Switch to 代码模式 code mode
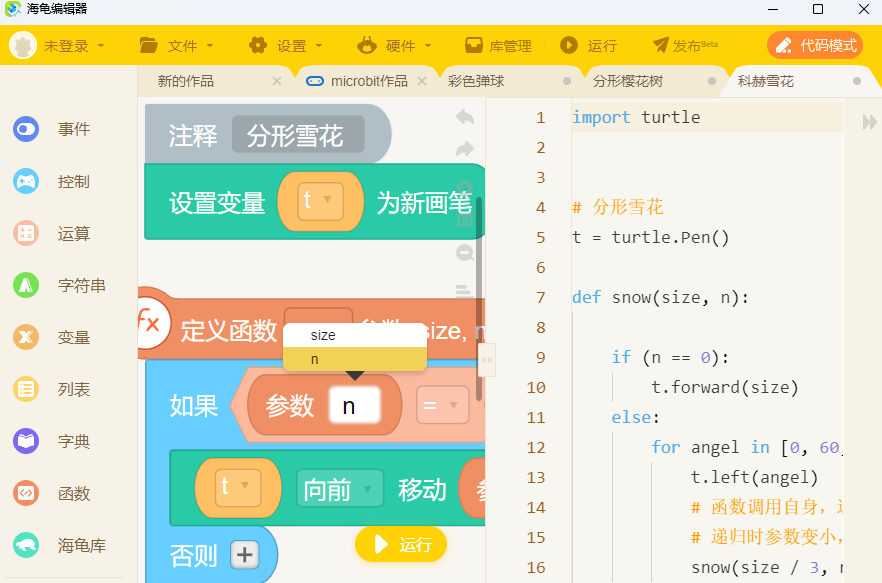The height and width of the screenshot is (583, 882). tap(815, 45)
